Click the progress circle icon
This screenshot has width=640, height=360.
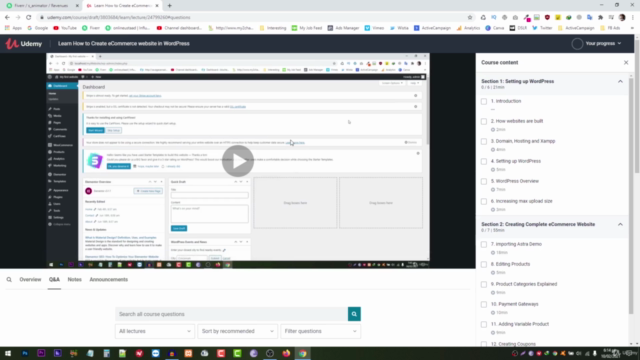click(x=577, y=44)
